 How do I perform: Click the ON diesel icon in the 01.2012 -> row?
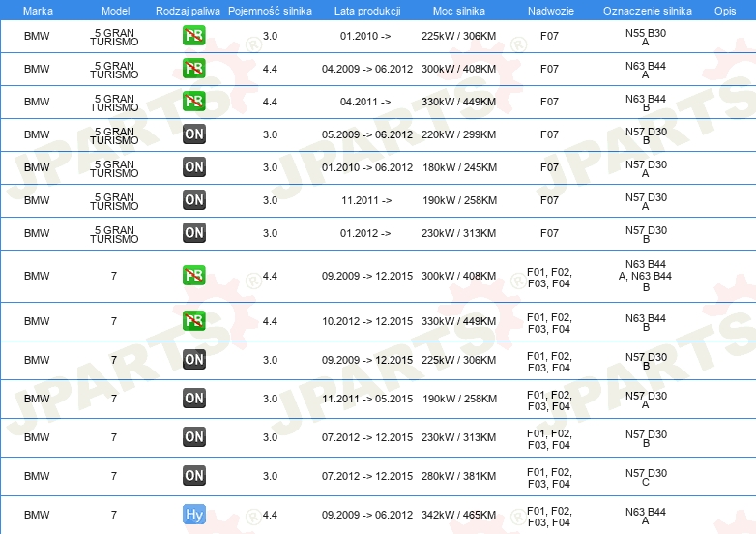tap(193, 232)
